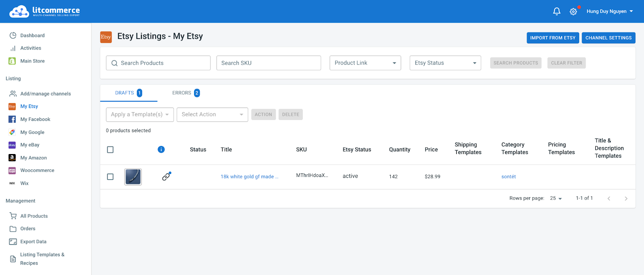Click the Orders folder icon
Image resolution: width=644 pixels, height=275 pixels.
13,229
